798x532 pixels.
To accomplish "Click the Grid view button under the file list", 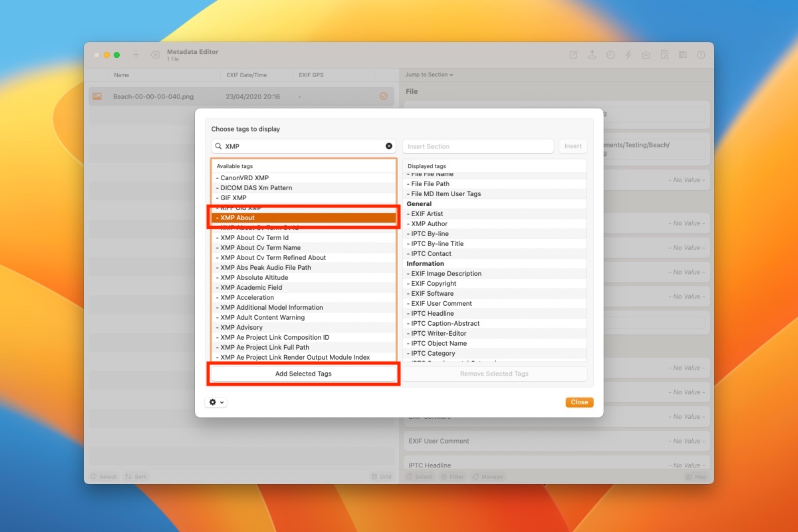I will [x=382, y=477].
